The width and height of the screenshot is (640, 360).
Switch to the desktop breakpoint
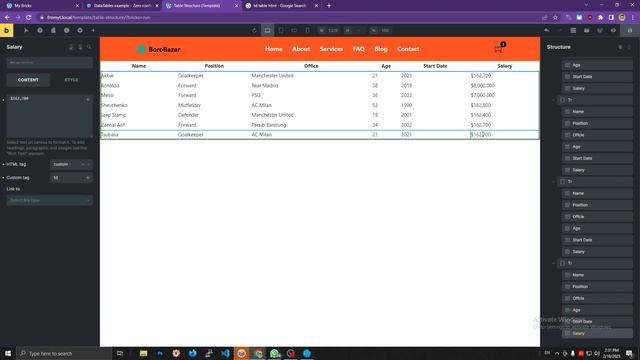[x=267, y=31]
